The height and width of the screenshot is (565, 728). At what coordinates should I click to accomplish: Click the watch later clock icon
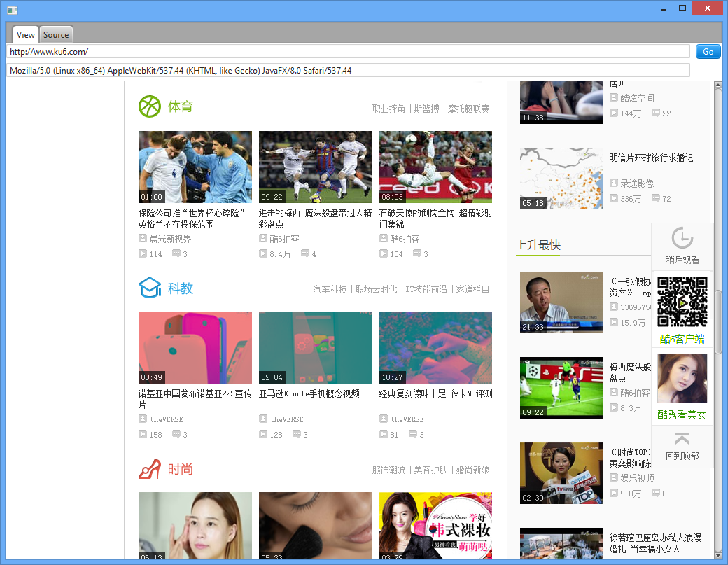pos(682,239)
